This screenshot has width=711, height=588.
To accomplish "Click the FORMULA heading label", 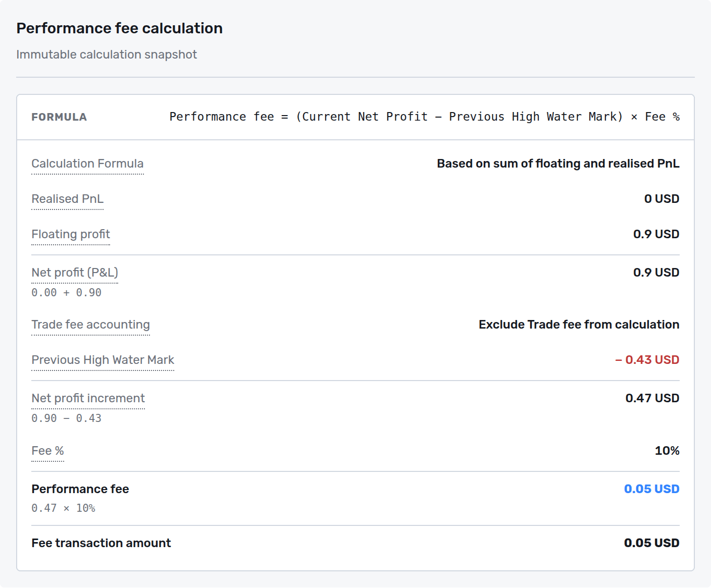I will coord(59,117).
